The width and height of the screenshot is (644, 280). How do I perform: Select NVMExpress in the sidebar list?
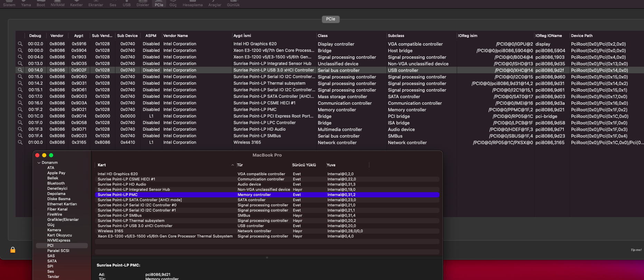point(59,240)
